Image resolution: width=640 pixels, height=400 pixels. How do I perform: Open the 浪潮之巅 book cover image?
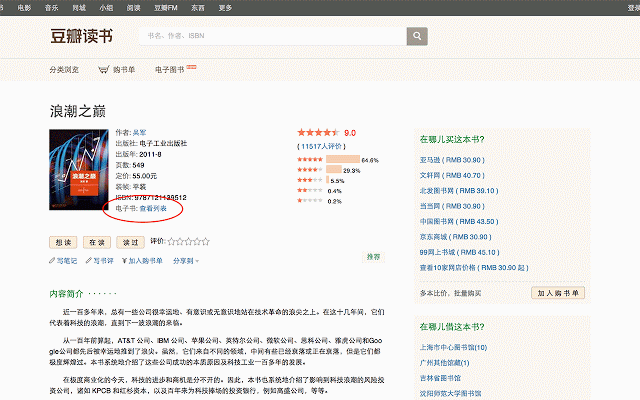point(79,170)
